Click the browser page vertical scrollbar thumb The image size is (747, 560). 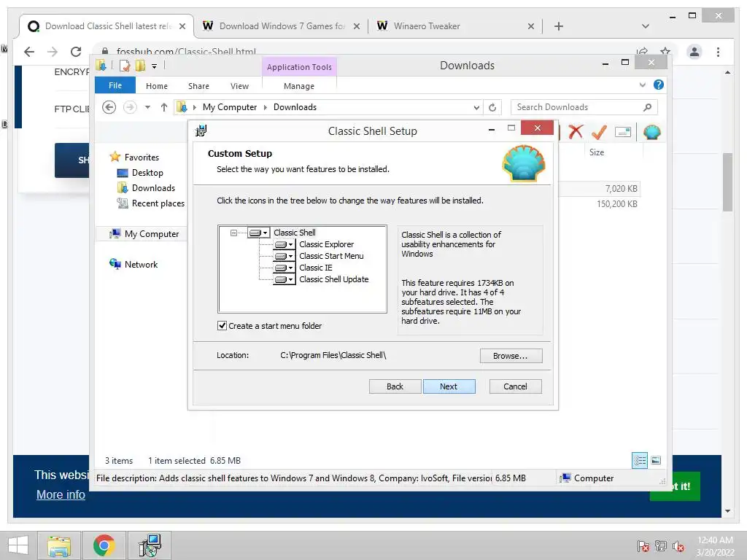click(x=727, y=182)
